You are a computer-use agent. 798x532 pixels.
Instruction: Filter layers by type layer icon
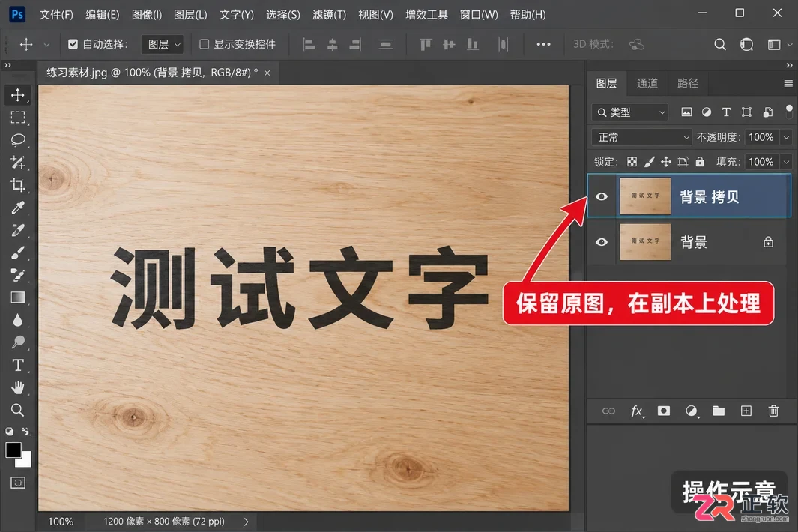(726, 112)
